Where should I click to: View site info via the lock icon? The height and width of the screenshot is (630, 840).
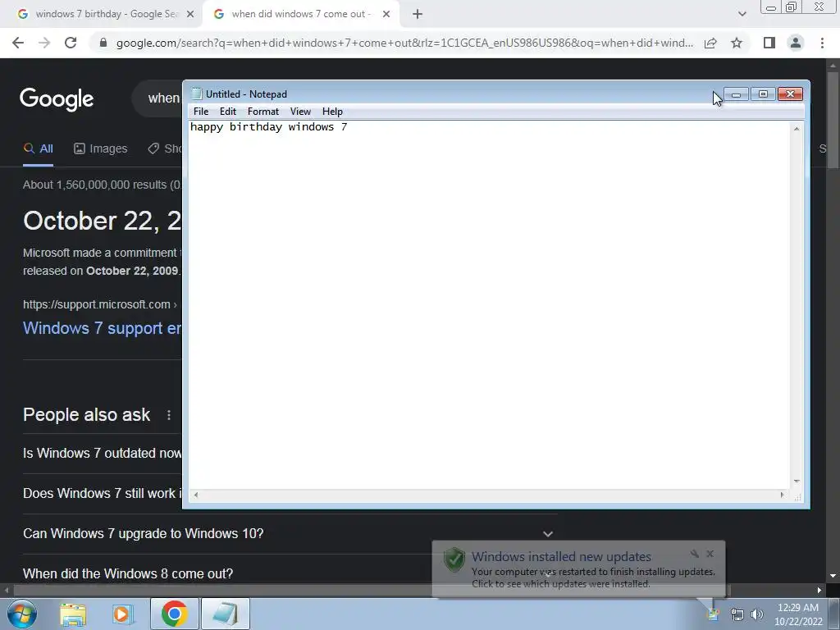click(x=103, y=43)
